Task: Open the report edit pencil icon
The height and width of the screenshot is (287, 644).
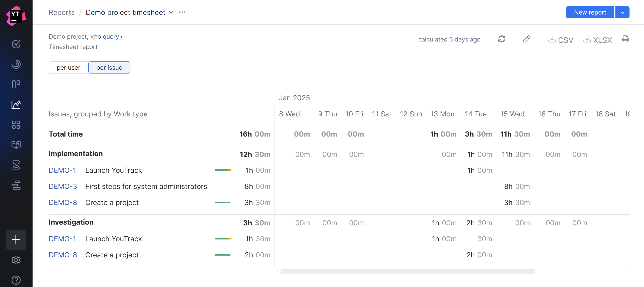Action: click(527, 39)
